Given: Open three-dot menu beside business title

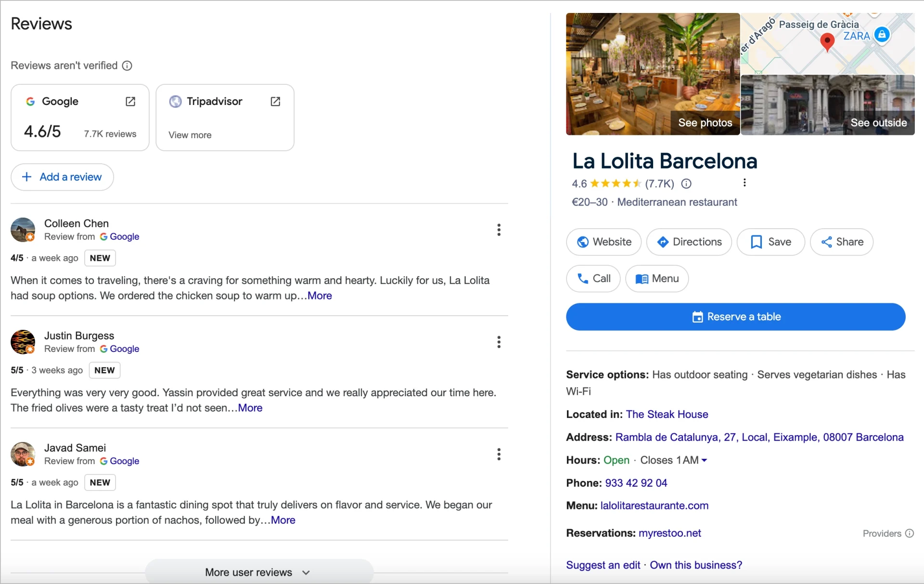Looking at the screenshot, I should click(744, 182).
